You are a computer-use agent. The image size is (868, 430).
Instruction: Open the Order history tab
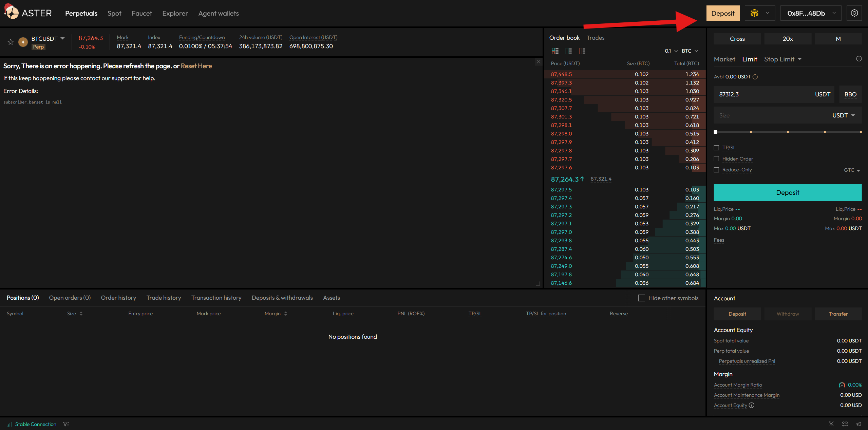click(118, 298)
